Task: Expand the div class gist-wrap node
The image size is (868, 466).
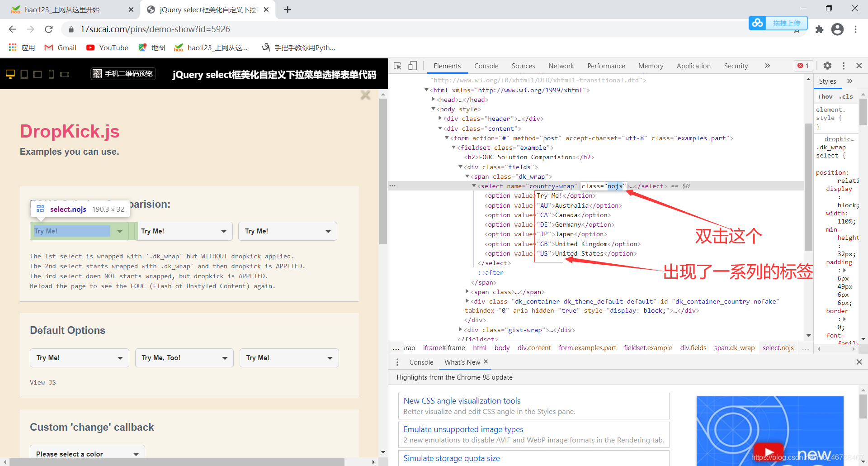Action: point(461,330)
